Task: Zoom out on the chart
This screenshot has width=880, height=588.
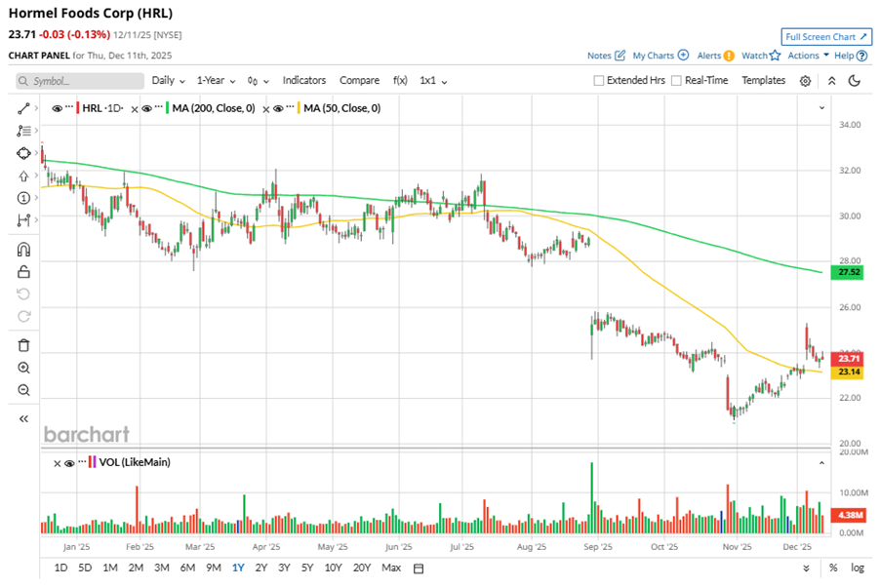Action: click(23, 390)
